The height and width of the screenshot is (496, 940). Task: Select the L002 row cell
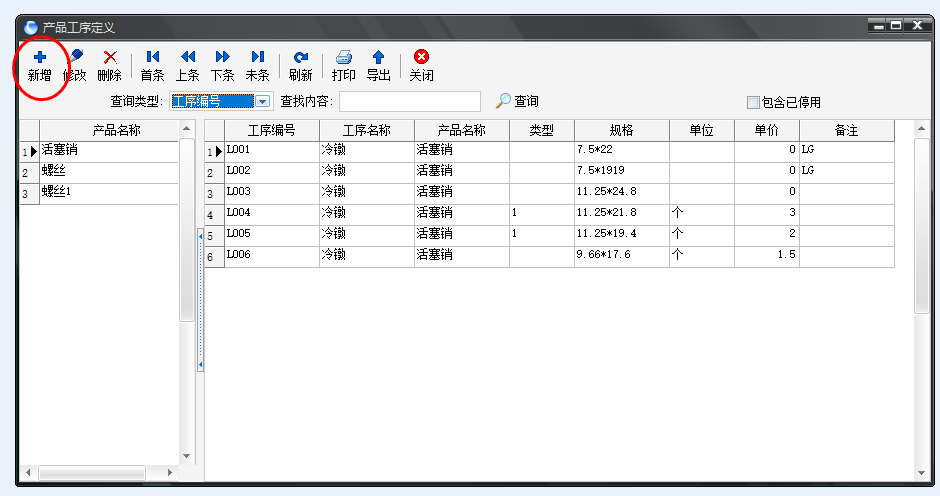tap(272, 172)
